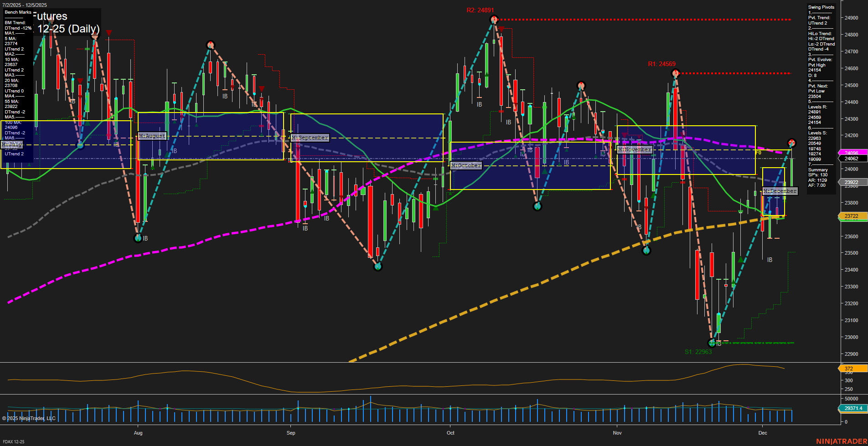This screenshot has height=446, width=868.
Task: Click the © 2025 NinjaTrader, LLC copyright text
Action: click(30, 418)
